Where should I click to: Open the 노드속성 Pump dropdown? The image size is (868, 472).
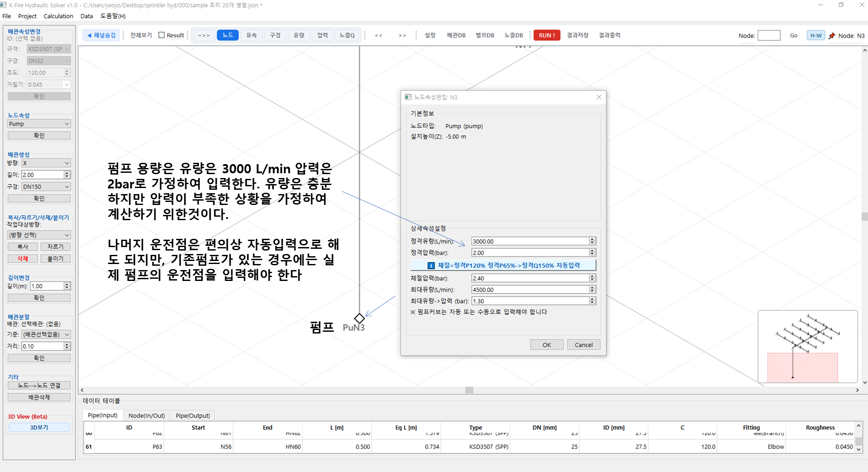pos(39,124)
